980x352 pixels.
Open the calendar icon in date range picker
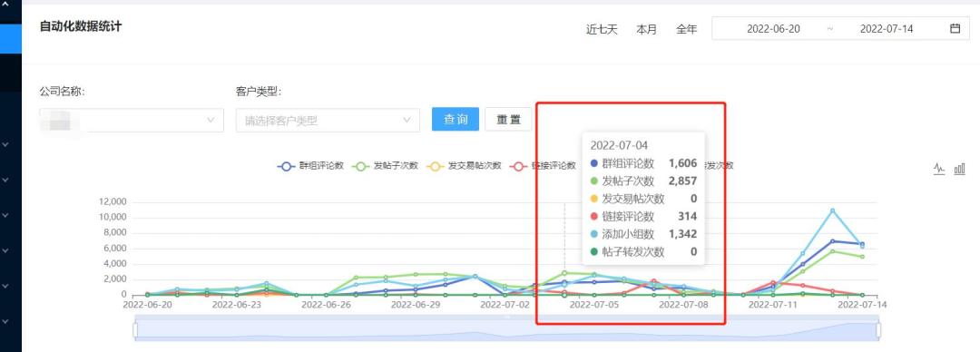tap(955, 28)
